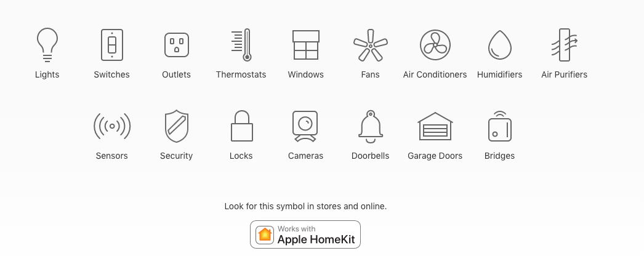Select the Windows blinds icon
This screenshot has width=644, height=256.
click(x=305, y=45)
